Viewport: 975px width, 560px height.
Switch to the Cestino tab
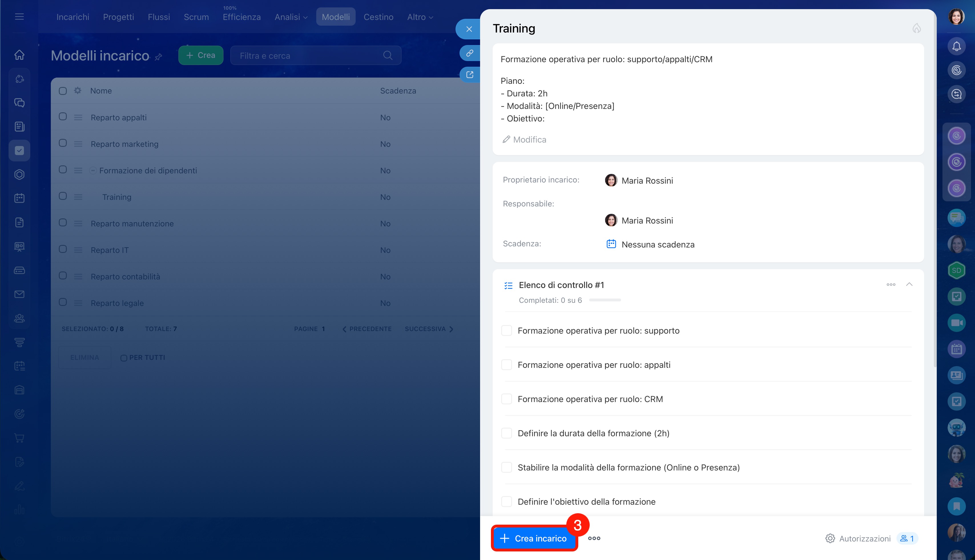378,17
